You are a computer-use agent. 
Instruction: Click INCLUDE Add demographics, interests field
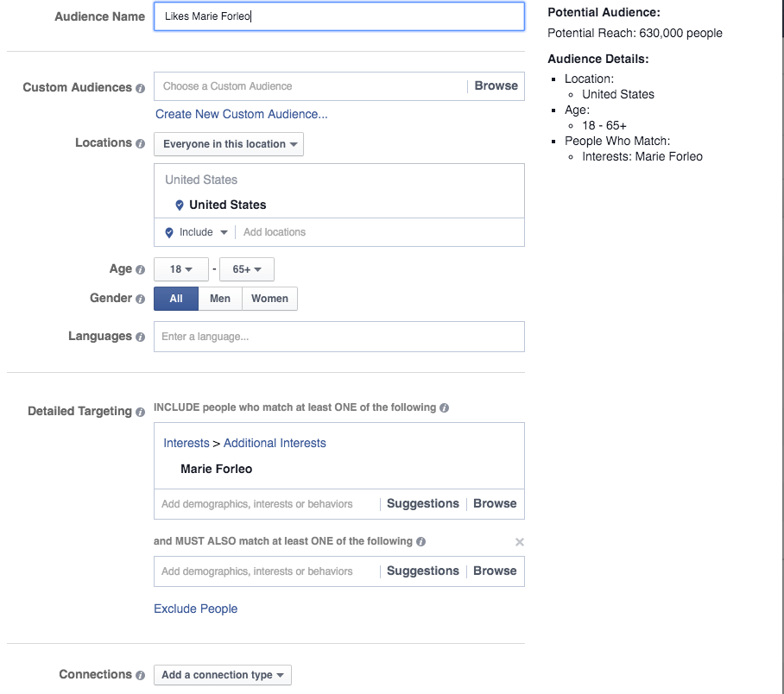(267, 504)
